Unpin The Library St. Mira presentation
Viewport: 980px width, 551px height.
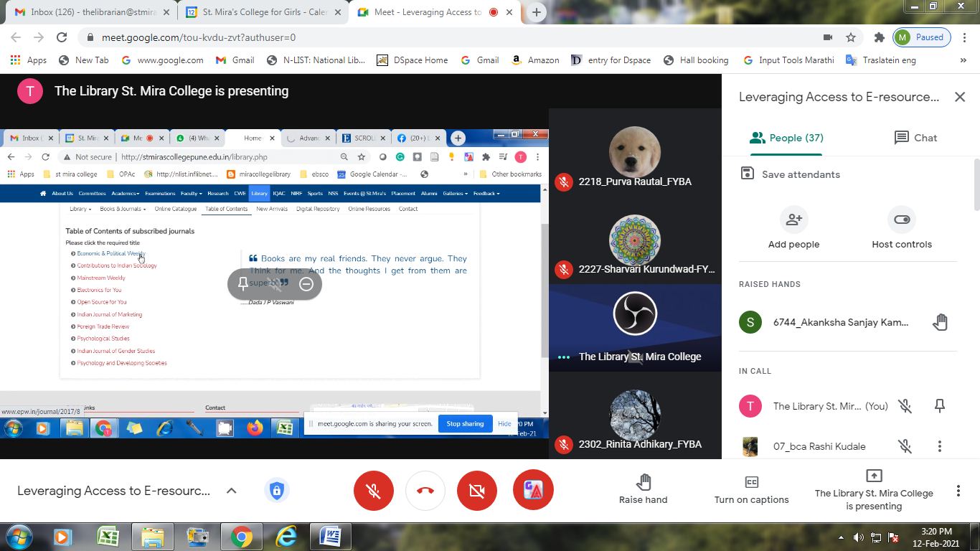[940, 406]
